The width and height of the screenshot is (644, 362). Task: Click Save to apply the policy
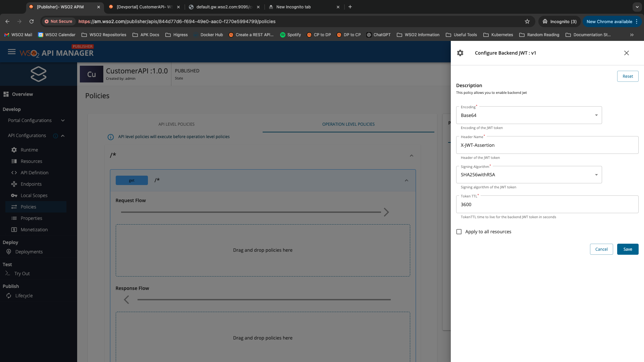click(x=628, y=249)
